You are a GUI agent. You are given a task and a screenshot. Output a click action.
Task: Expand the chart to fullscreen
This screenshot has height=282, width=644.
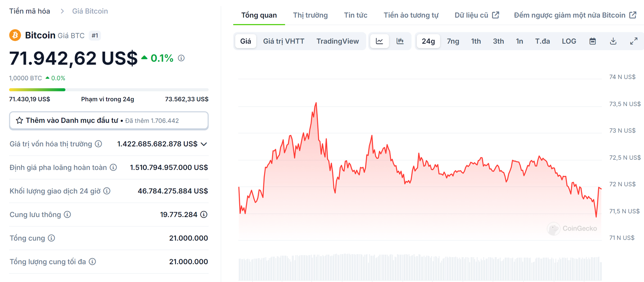coord(633,41)
